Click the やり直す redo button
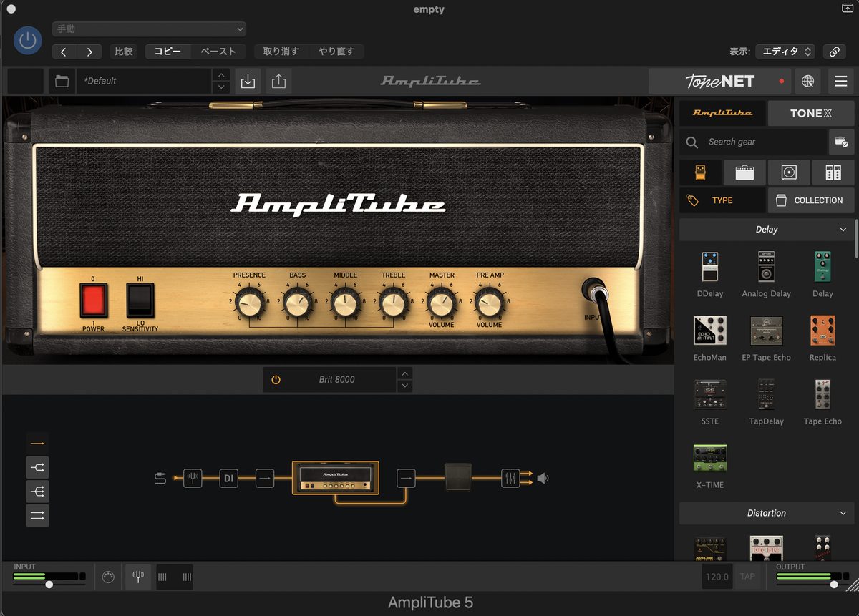Viewport: 859px width, 616px height. pos(336,52)
